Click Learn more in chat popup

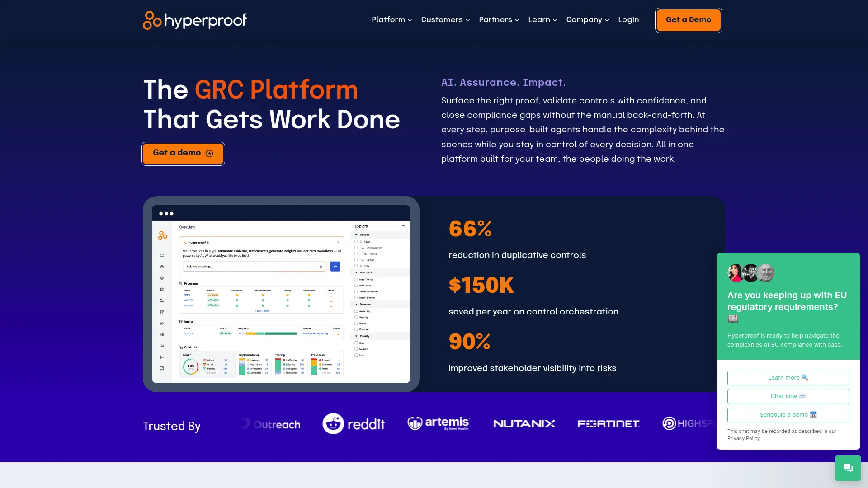click(788, 378)
